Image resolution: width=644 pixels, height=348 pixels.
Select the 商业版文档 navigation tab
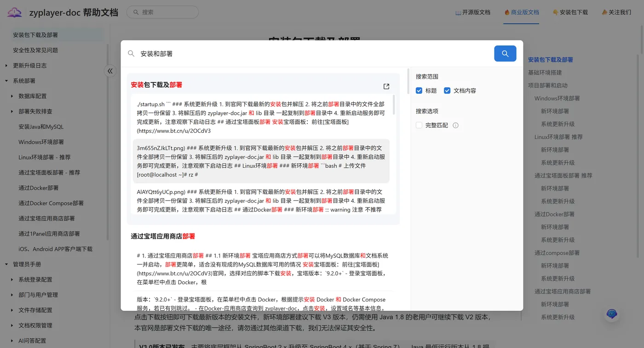[522, 12]
